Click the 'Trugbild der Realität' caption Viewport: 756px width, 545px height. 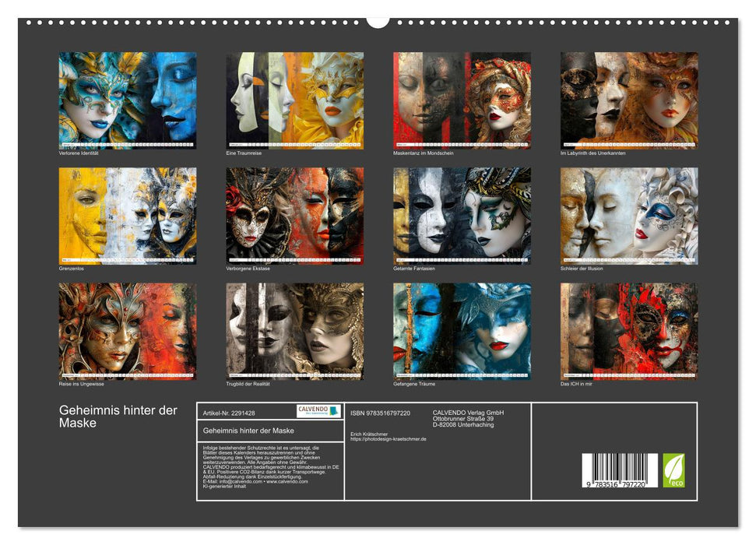coord(248,385)
